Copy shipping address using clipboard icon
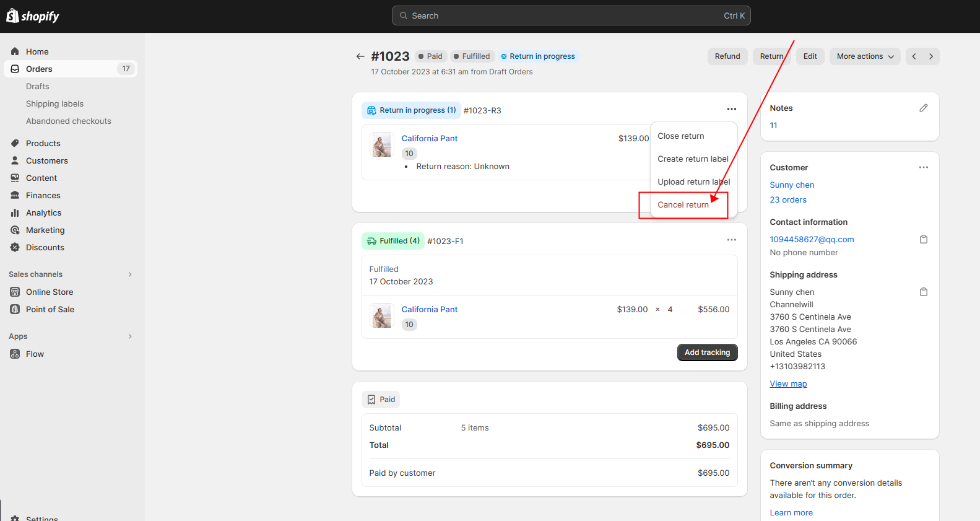This screenshot has width=980, height=521. pyautogui.click(x=923, y=292)
